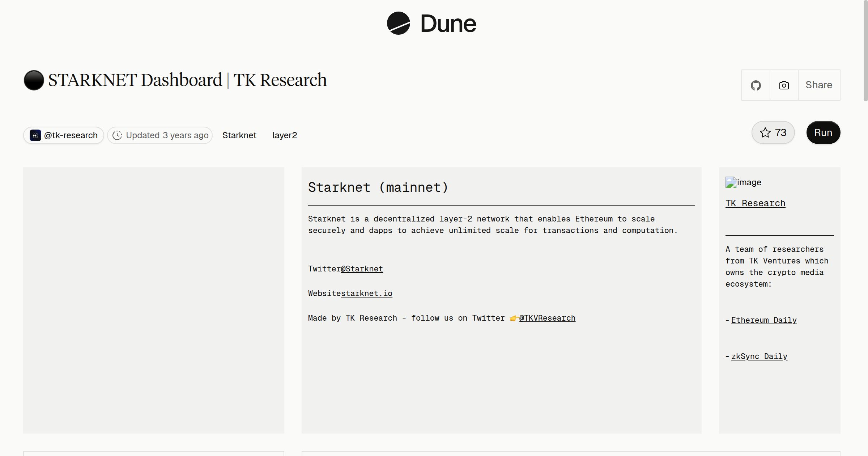868x456 pixels.
Task: Click the tk-research profile avatar icon
Action: point(35,135)
